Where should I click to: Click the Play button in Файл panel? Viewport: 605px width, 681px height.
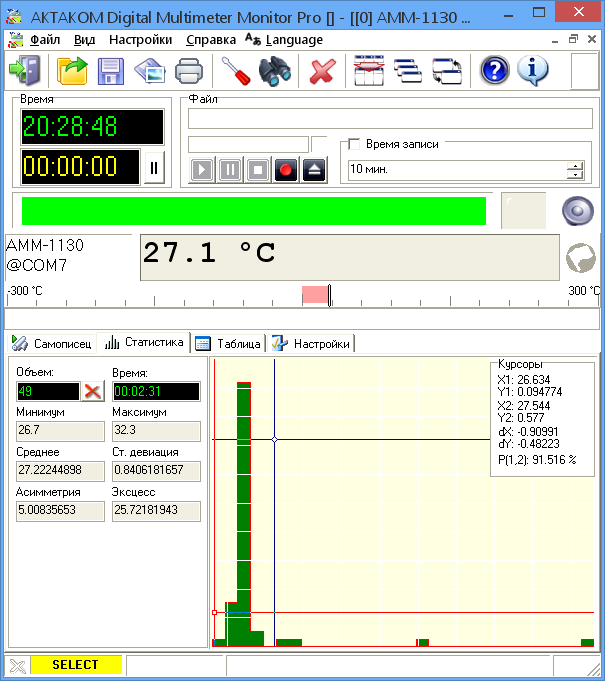(202, 169)
